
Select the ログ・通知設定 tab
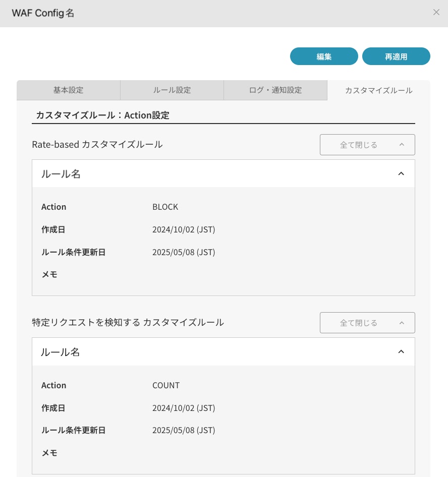pos(275,90)
